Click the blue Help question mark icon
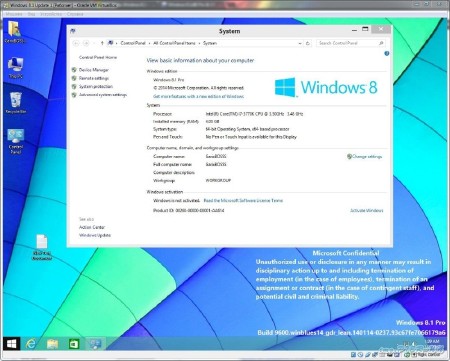This screenshot has height=361, width=450. (x=387, y=53)
